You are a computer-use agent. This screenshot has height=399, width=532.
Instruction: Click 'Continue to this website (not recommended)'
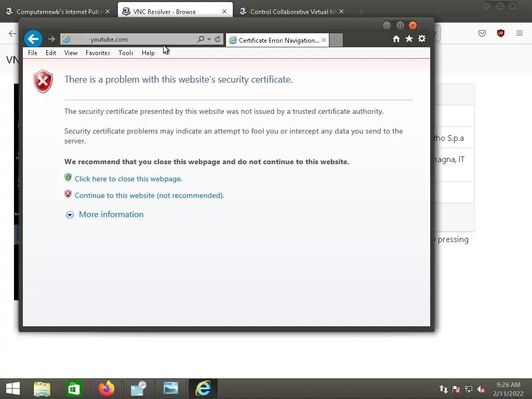(149, 195)
